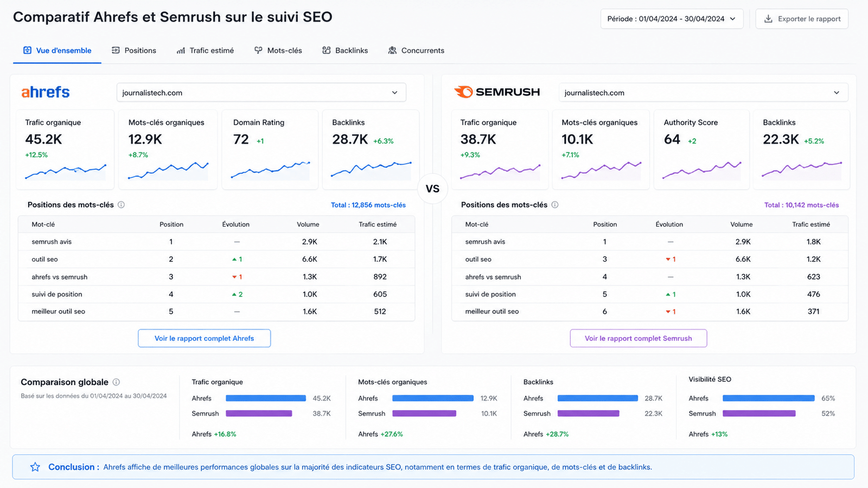Click the Semrush Visibilité SEO purple bar
The height and width of the screenshot is (488, 868).
(x=759, y=413)
